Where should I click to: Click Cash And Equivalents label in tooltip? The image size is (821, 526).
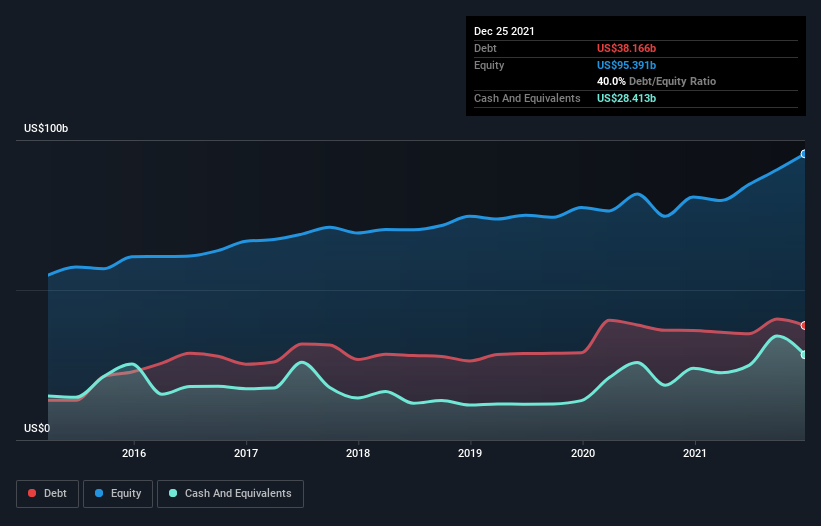click(527, 98)
